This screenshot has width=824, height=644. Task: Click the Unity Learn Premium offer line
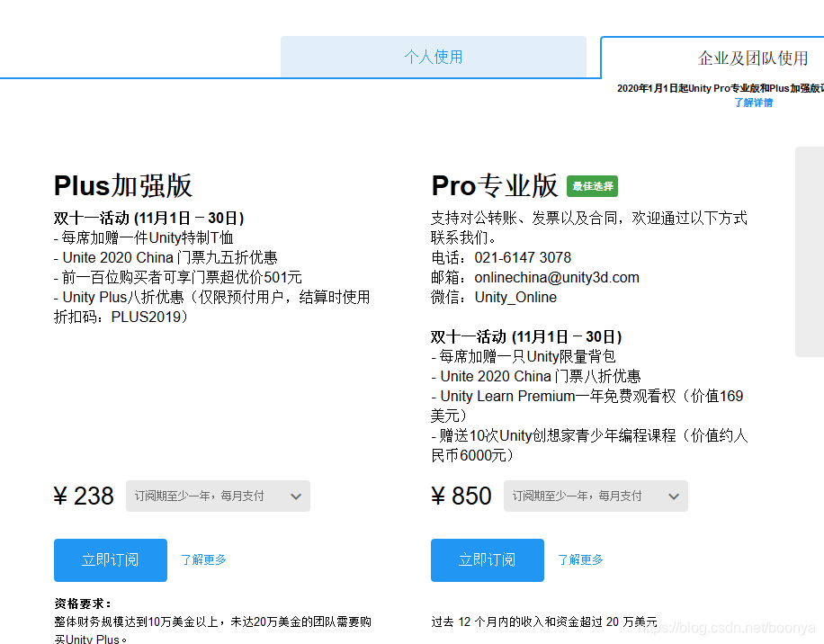[x=587, y=406]
